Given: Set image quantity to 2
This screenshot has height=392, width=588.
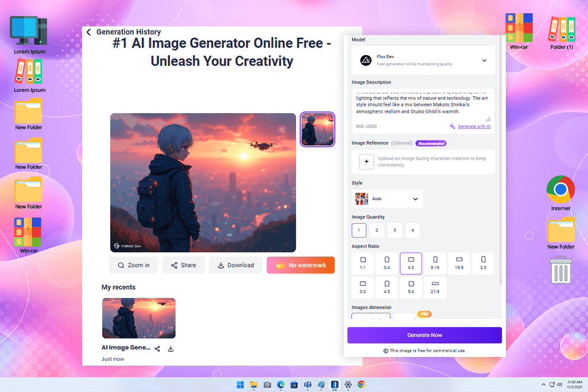Looking at the screenshot, I should coord(377,230).
